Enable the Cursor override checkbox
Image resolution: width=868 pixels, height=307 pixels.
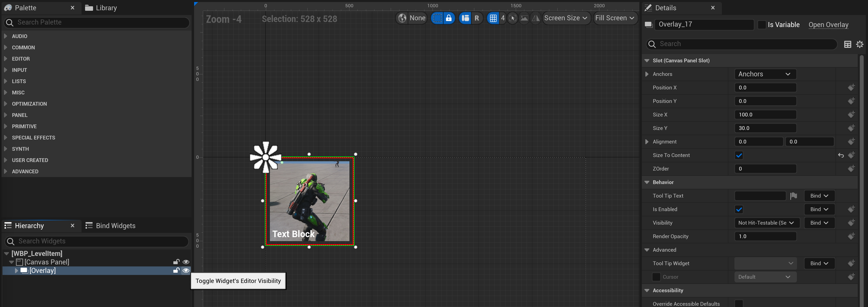656,277
